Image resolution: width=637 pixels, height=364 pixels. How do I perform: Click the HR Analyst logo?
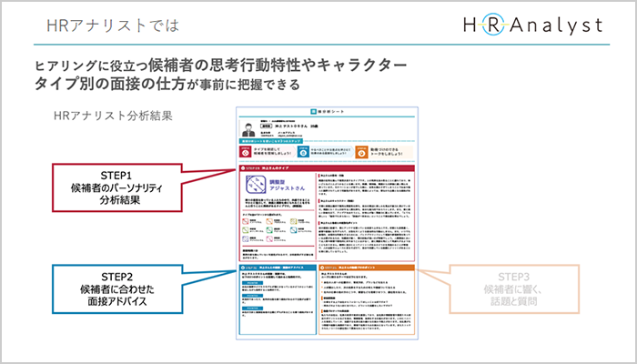(533, 25)
